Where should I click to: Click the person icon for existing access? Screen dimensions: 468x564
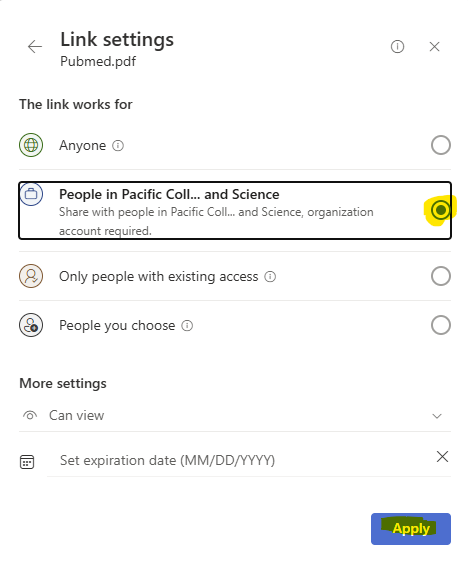[x=31, y=276]
